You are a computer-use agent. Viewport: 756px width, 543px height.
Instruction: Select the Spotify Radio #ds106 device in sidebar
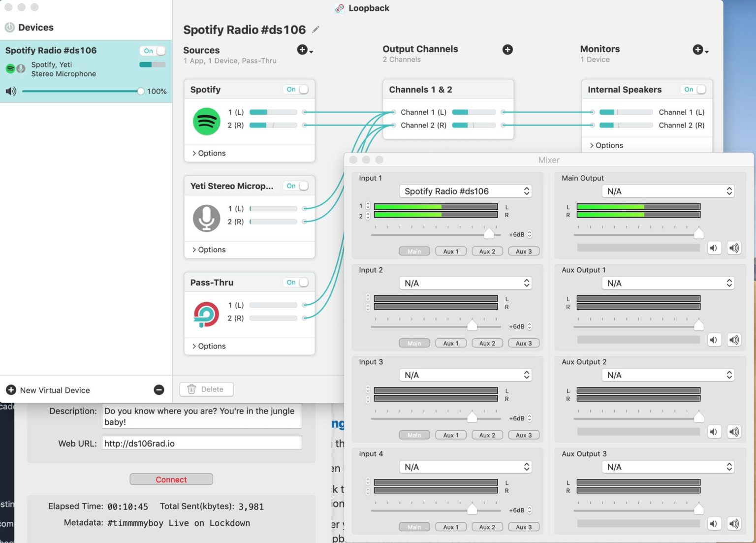86,71
